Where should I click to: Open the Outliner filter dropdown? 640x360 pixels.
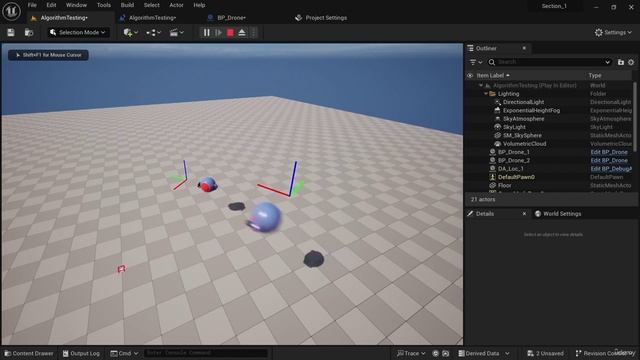pyautogui.click(x=476, y=62)
